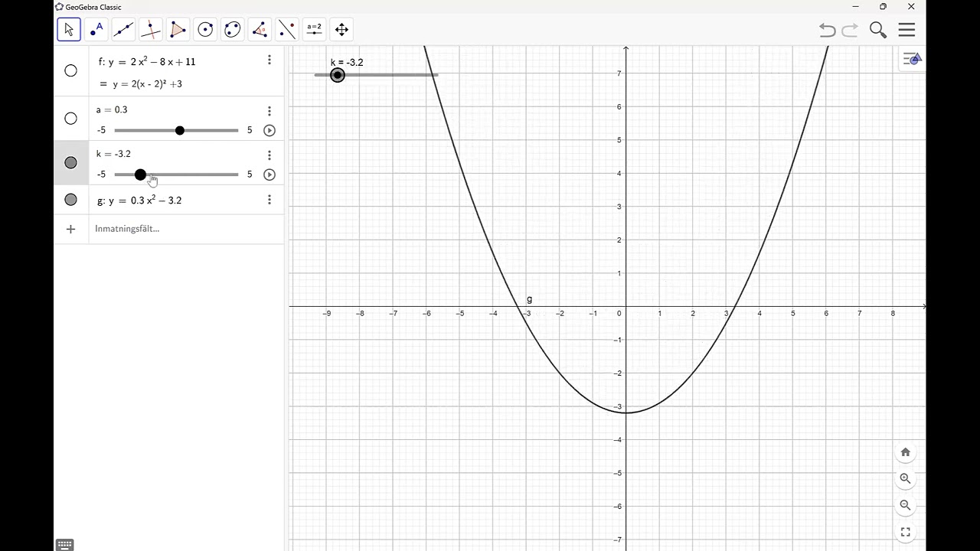Click the Undo arrow
This screenshot has width=980, height=551.
click(827, 30)
